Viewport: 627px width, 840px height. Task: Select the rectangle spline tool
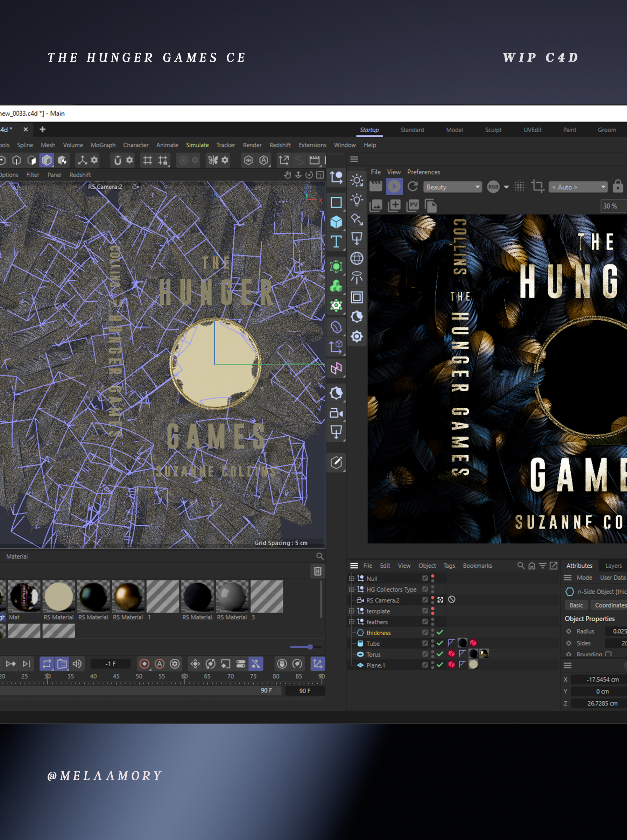point(336,203)
